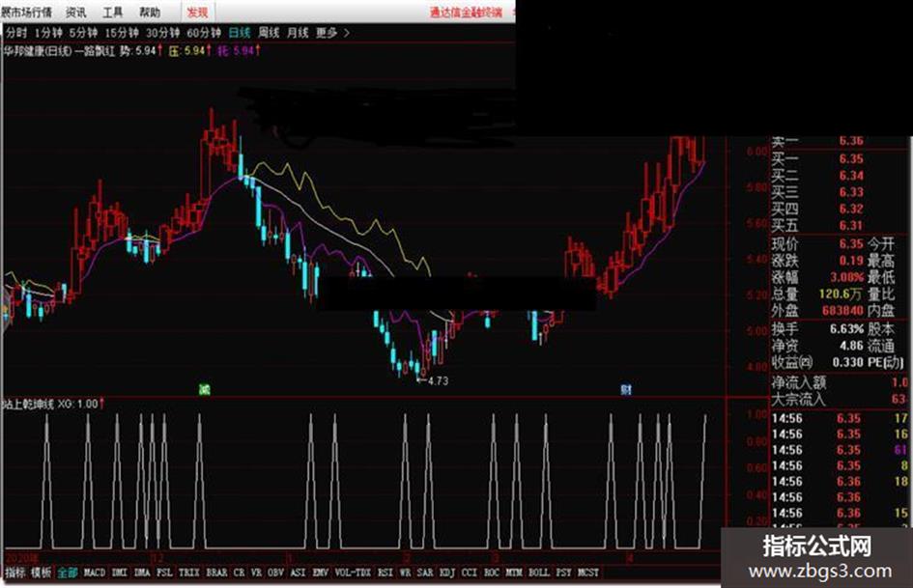This screenshot has width=913, height=588.
Task: Click the 4.73 low price label
Action: pos(438,380)
